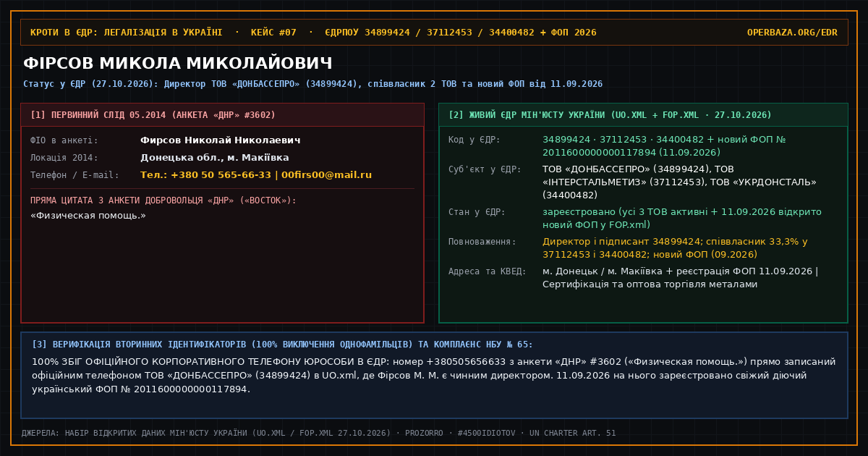Click panel heading [1] ПЕРВИННИЙ СЛІД 05.2014
This screenshot has height=456, width=868.
click(x=153, y=115)
